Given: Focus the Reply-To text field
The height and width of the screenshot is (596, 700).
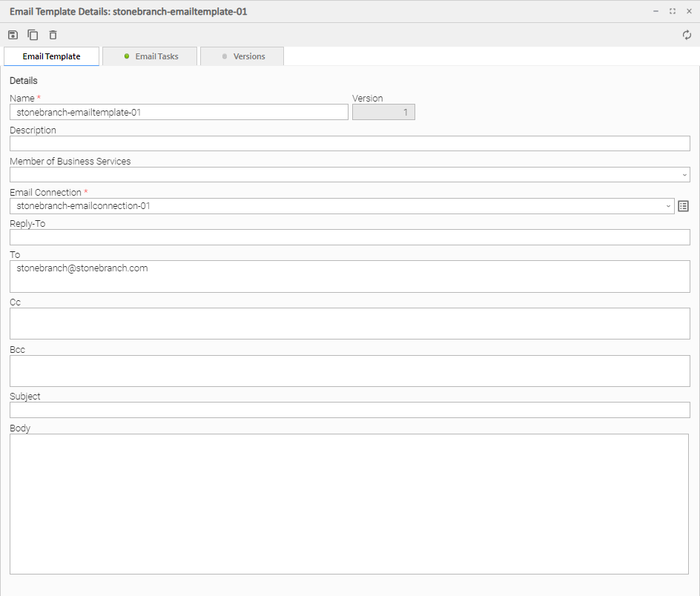Looking at the screenshot, I should (x=349, y=237).
